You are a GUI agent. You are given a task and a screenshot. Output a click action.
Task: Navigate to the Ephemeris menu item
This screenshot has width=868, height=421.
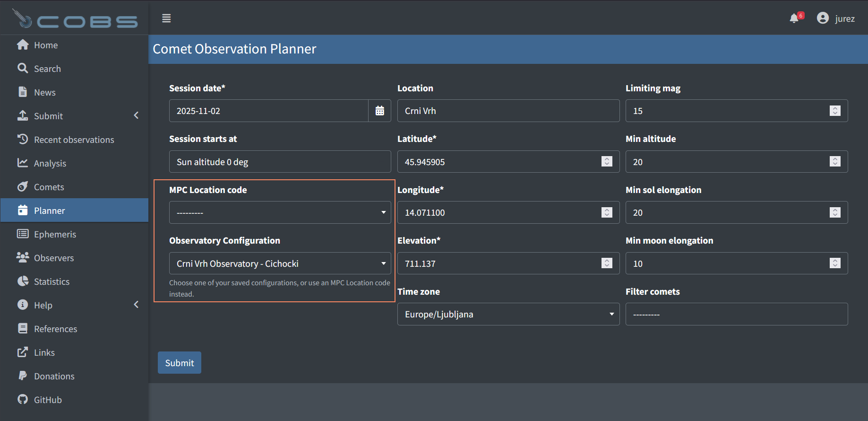tap(55, 234)
